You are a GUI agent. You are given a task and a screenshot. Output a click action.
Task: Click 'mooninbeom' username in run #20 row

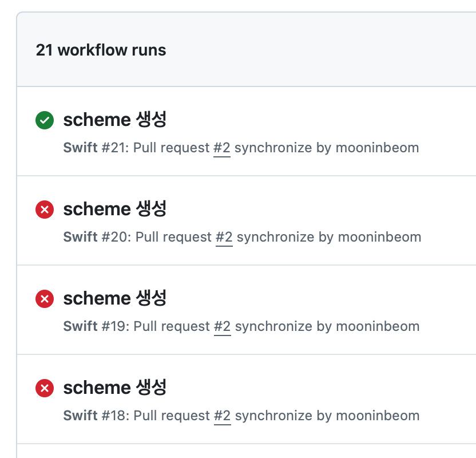tap(380, 237)
